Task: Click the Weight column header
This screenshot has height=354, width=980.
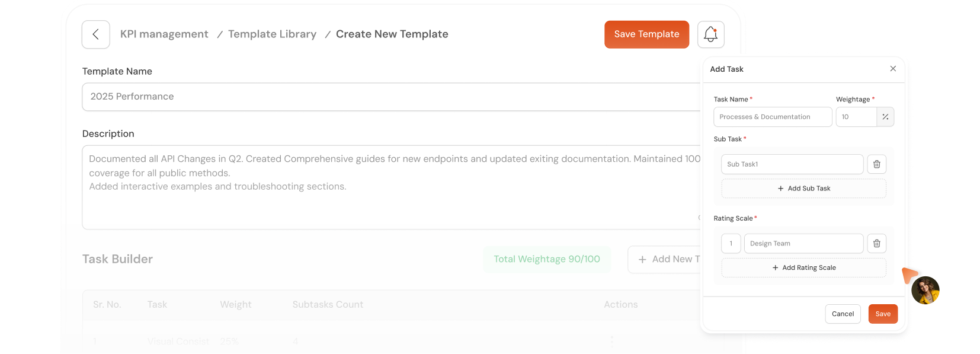Action: point(235,305)
